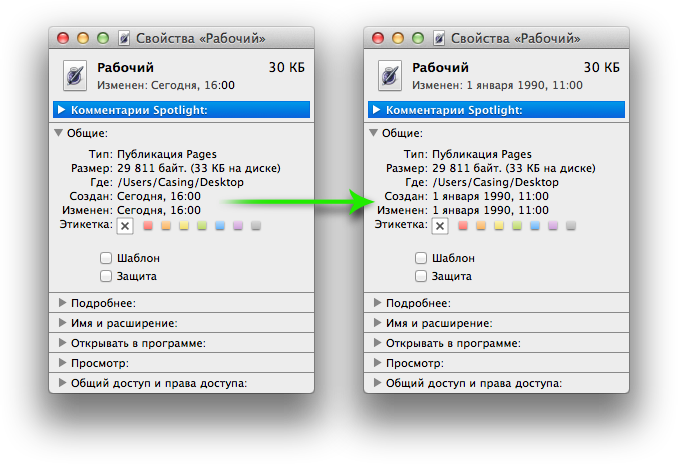Screen dimensions: 678x464
Task: Pick the blue label in left window
Action: pos(220,225)
